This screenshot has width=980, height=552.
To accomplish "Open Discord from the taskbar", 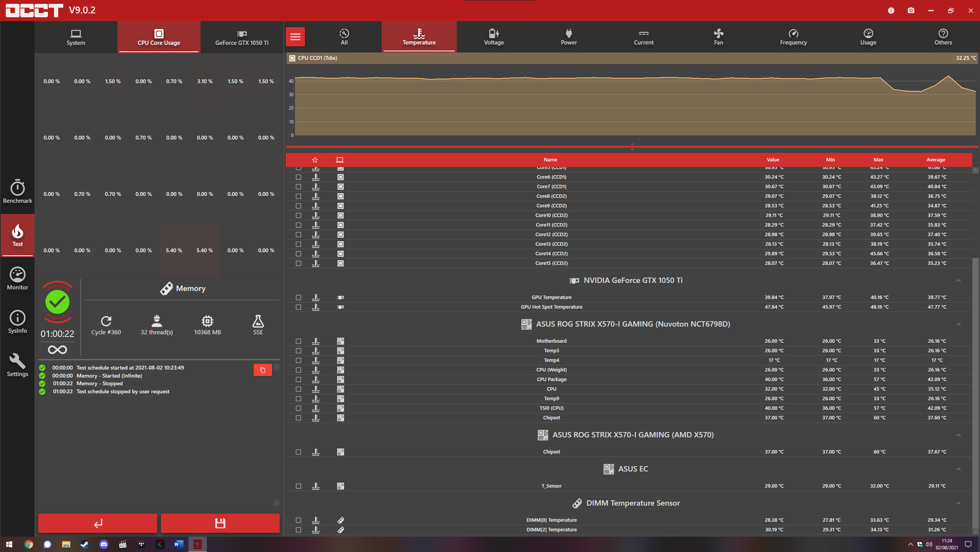I will [x=103, y=544].
